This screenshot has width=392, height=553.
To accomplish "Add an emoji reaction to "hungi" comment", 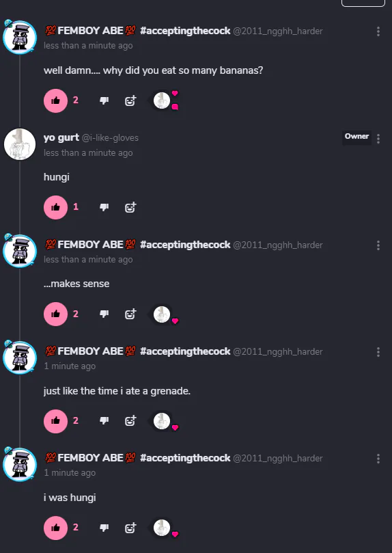I will (130, 207).
